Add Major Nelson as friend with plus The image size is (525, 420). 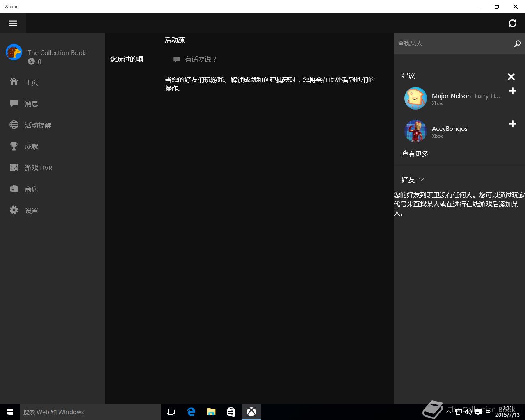512,91
